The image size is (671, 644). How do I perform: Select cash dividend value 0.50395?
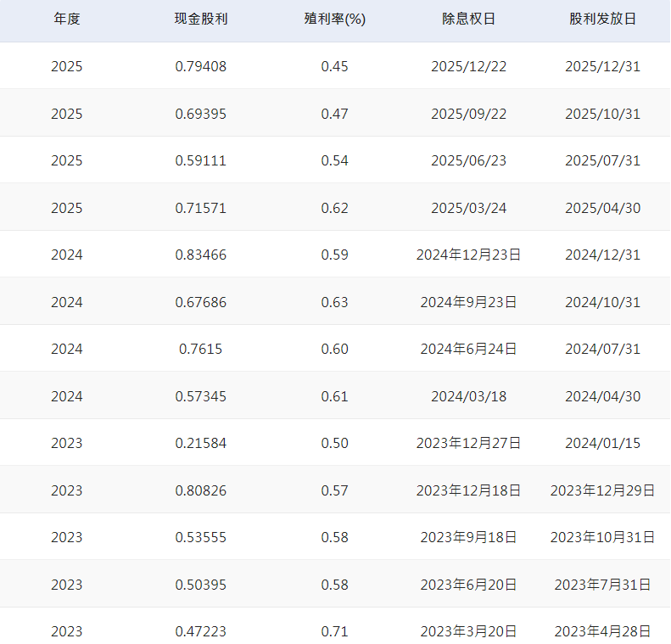pyautogui.click(x=201, y=585)
